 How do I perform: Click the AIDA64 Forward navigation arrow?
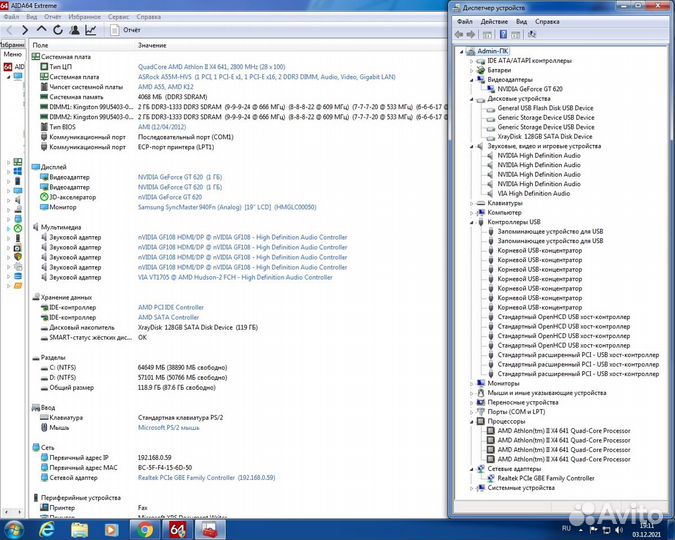coord(25,30)
